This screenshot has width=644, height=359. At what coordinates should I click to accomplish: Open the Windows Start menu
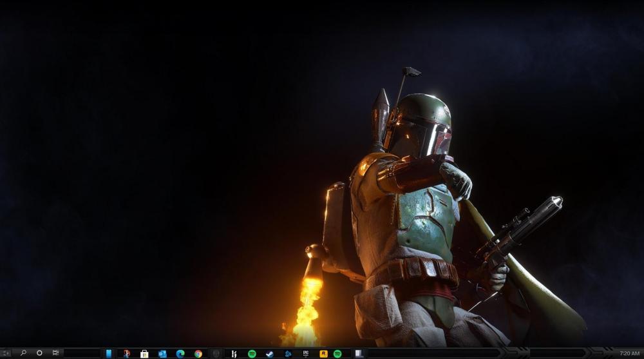pyautogui.click(x=5, y=353)
